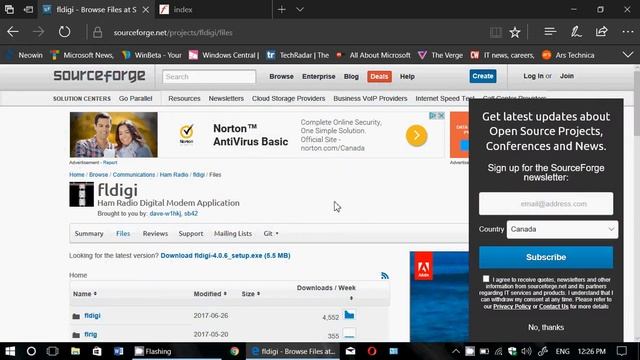640x360 pixels.
Task: Open the Action Center notification icon
Action: (x=622, y=351)
